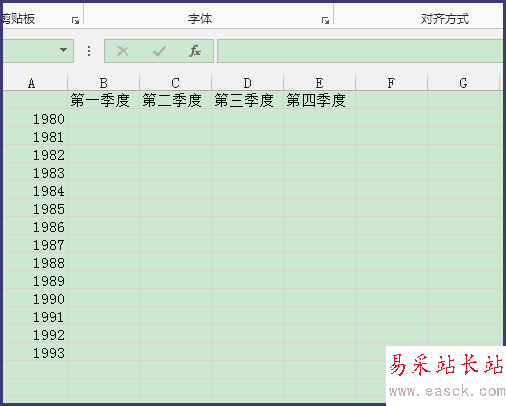Open the insert function fx button
506x406 pixels.
tap(195, 51)
